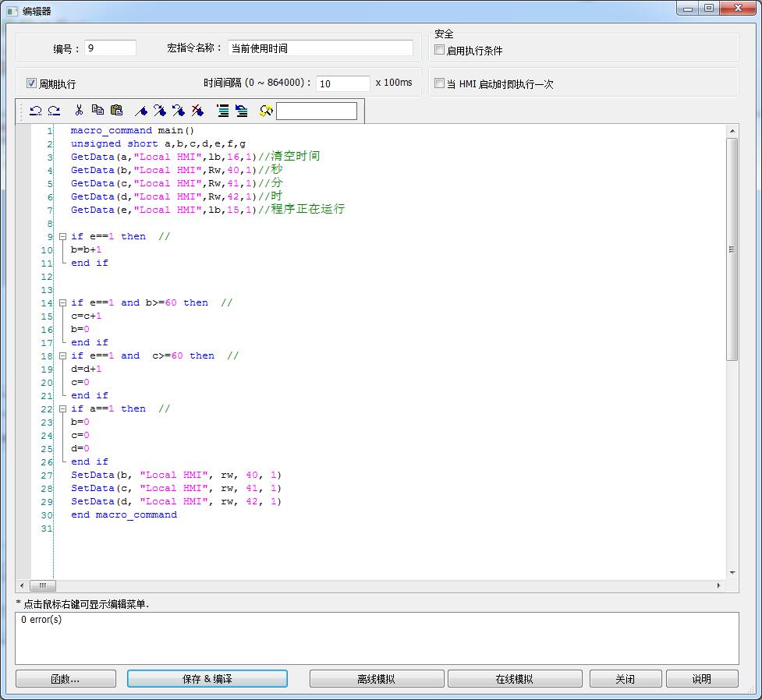This screenshot has height=700, width=762.
Task: Collapse the code block at line 9
Action: click(x=62, y=236)
